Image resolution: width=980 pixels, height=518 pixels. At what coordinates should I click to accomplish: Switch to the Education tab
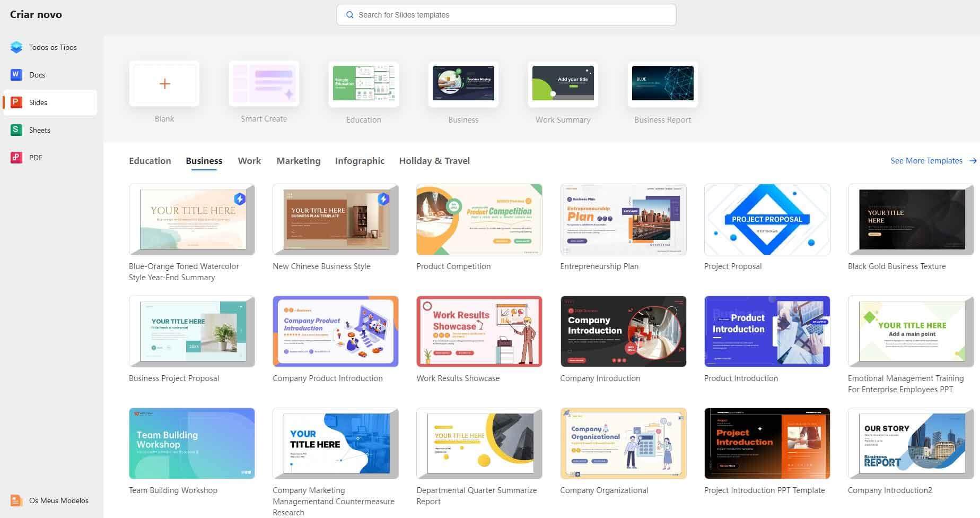tap(150, 161)
